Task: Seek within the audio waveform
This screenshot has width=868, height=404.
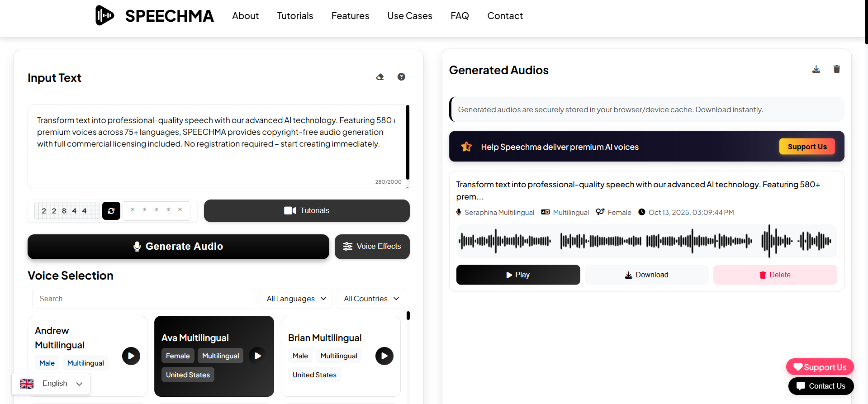Action: [647, 241]
